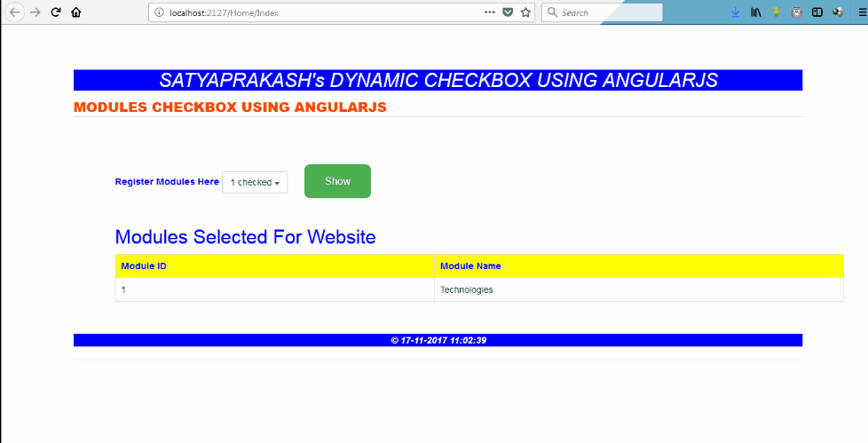Click the 'MODULES CHECKBOX USING ANGULARJS' heading
This screenshot has width=868, height=443.
(230, 107)
